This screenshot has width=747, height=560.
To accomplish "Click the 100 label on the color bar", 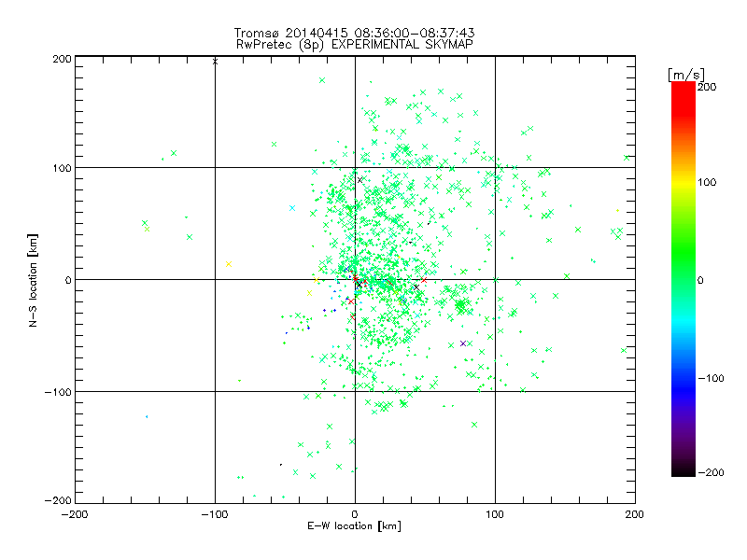I will (707, 182).
